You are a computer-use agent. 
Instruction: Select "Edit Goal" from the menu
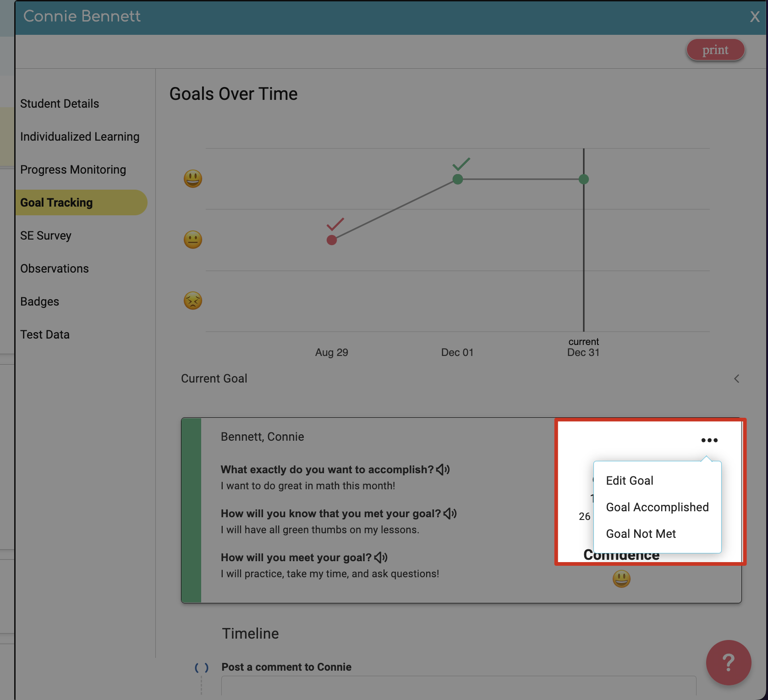point(629,480)
